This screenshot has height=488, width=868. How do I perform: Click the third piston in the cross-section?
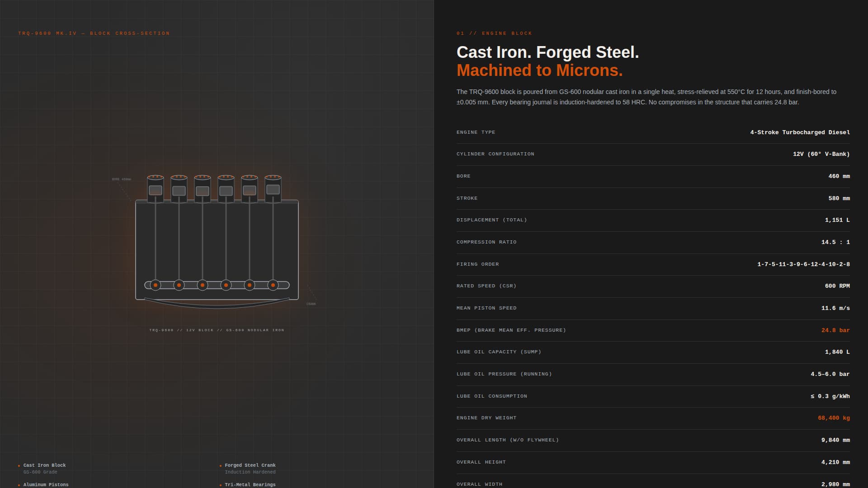[x=203, y=191]
